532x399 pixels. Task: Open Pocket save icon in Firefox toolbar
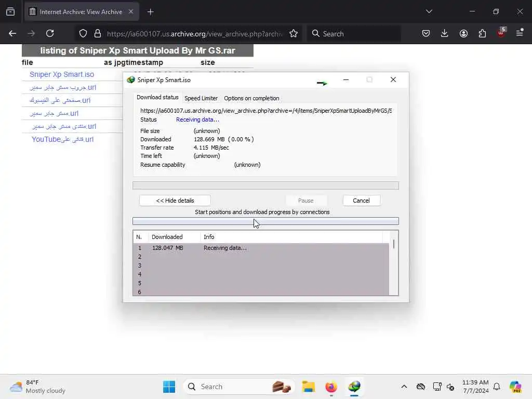(426, 33)
